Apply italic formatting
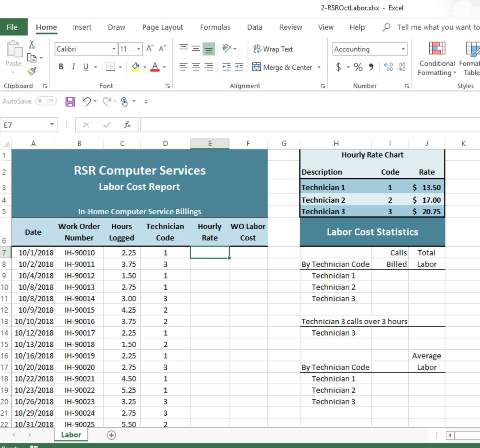 (73, 67)
